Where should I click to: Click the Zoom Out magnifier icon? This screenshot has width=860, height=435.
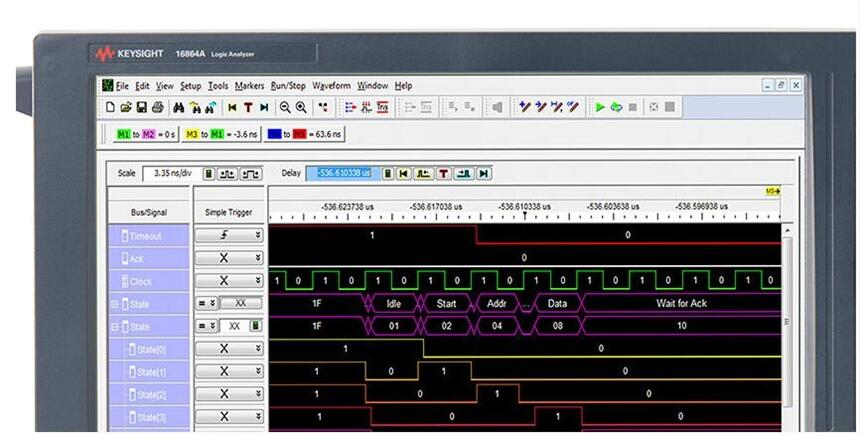pos(285,107)
